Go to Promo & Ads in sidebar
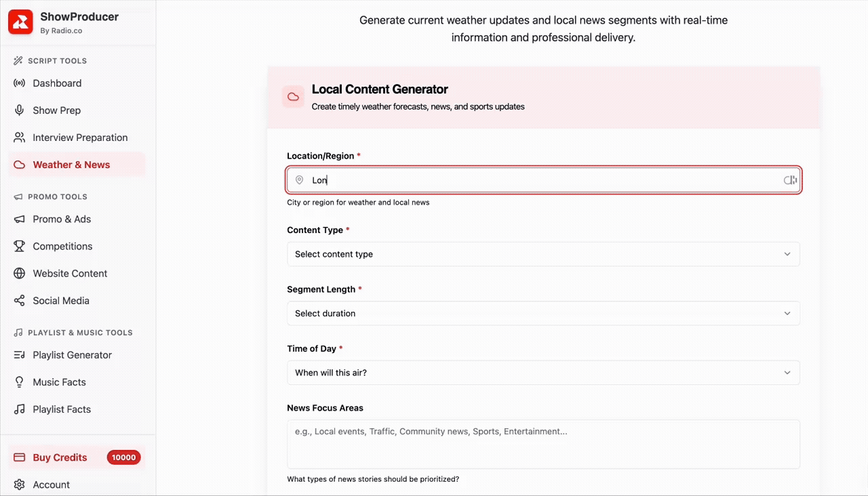The height and width of the screenshot is (496, 868). (x=62, y=220)
